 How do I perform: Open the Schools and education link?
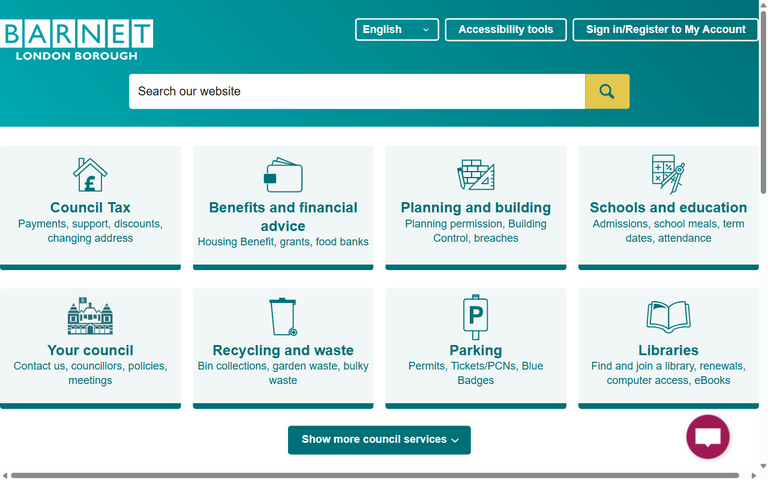point(668,208)
